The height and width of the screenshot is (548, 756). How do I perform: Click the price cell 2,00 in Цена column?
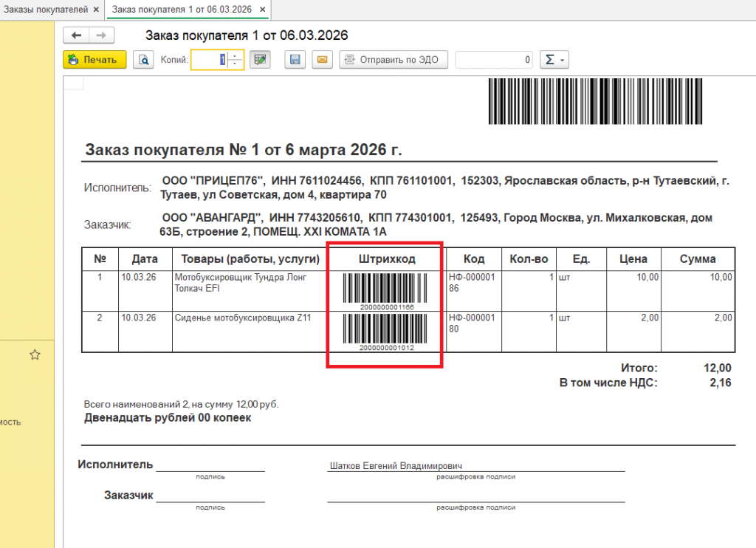(x=633, y=332)
